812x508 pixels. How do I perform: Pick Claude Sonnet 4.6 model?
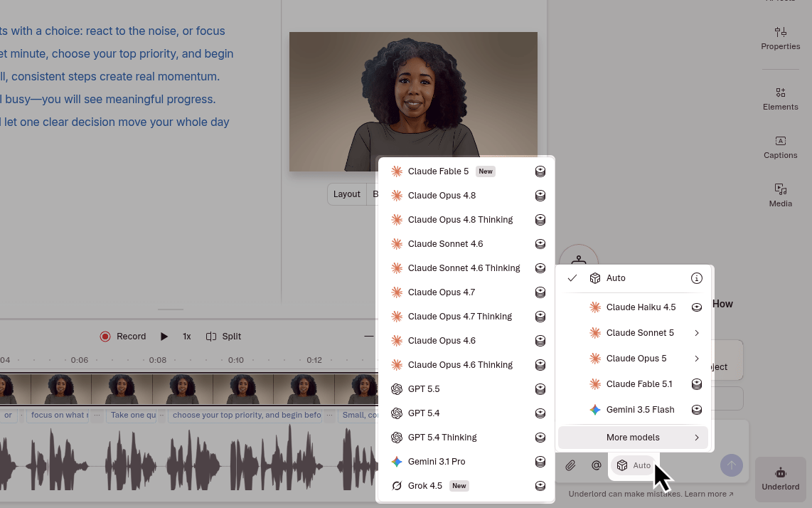[x=466, y=243]
